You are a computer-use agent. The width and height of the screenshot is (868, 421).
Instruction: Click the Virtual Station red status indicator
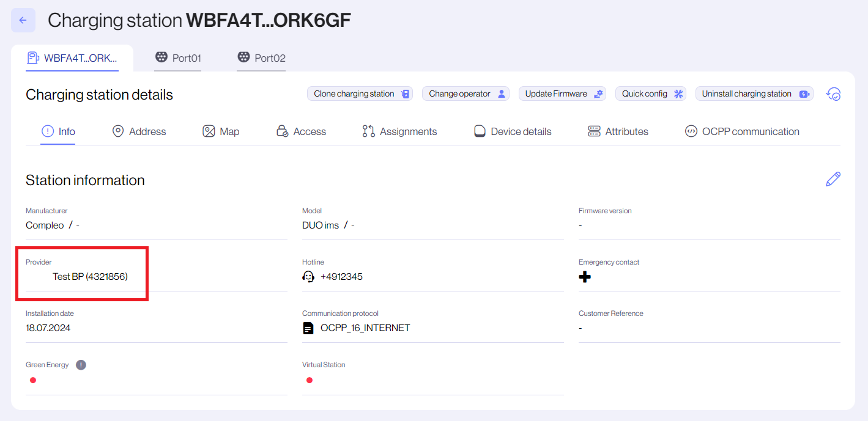pos(310,380)
